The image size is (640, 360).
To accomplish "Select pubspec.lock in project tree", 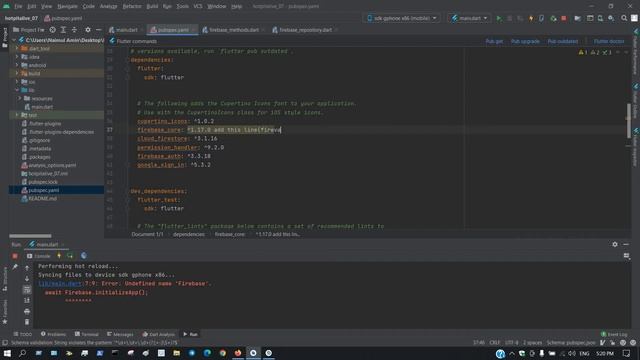I will [43, 182].
